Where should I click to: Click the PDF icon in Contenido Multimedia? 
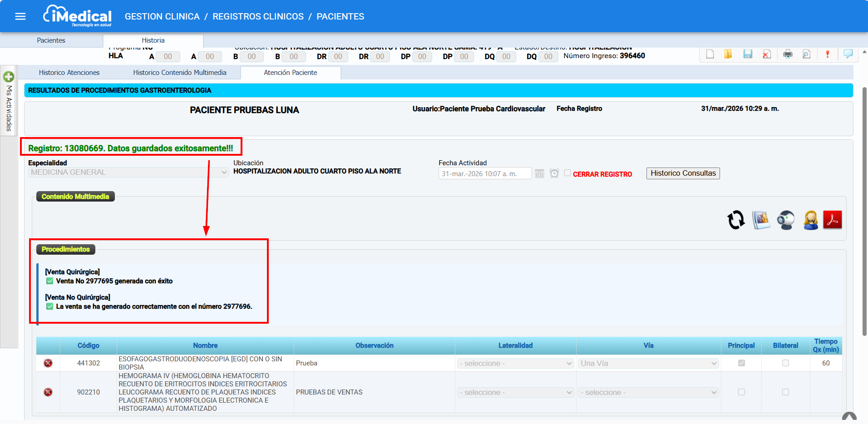tap(832, 220)
